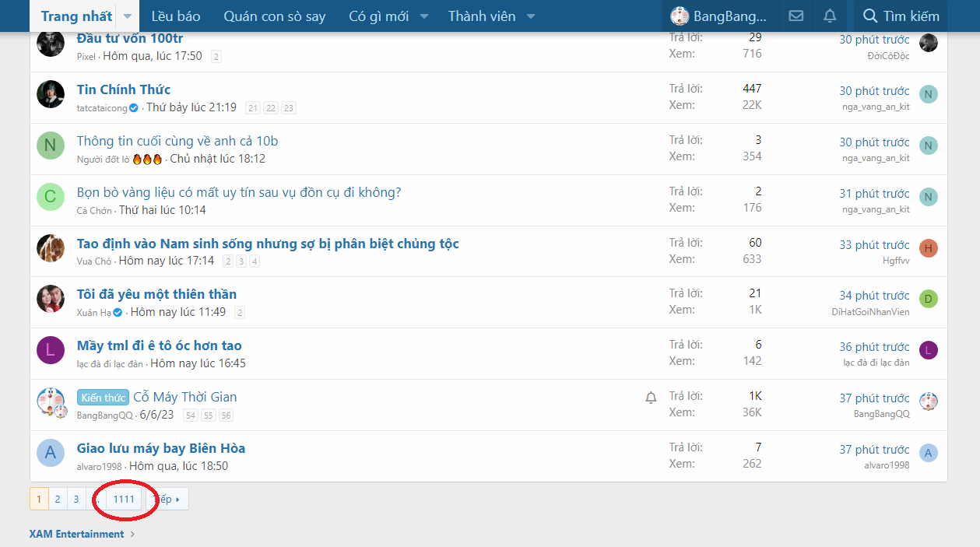Click Vua Chó thread starter avatar

coord(51,248)
